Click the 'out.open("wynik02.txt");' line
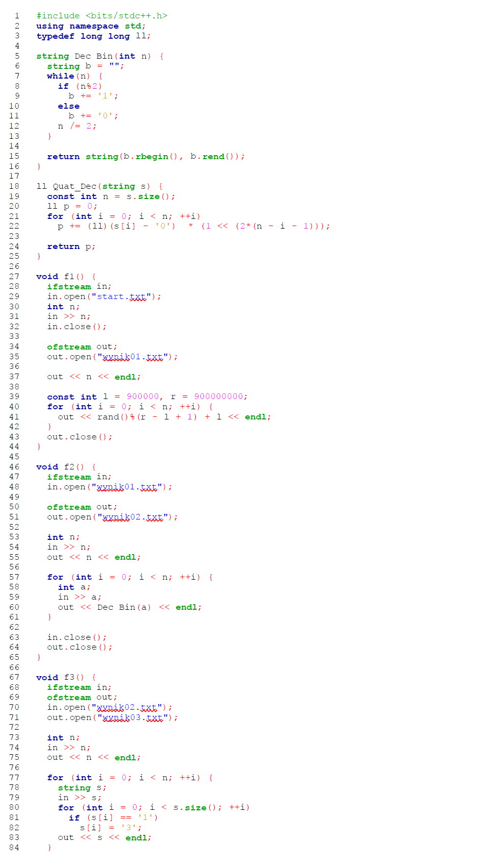This screenshot has width=504, height=868. (x=113, y=517)
